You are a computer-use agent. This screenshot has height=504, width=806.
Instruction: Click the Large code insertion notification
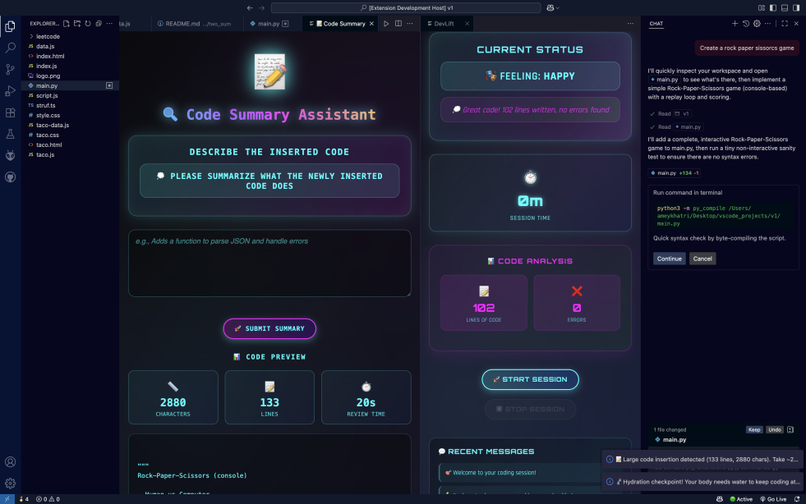coord(702,459)
